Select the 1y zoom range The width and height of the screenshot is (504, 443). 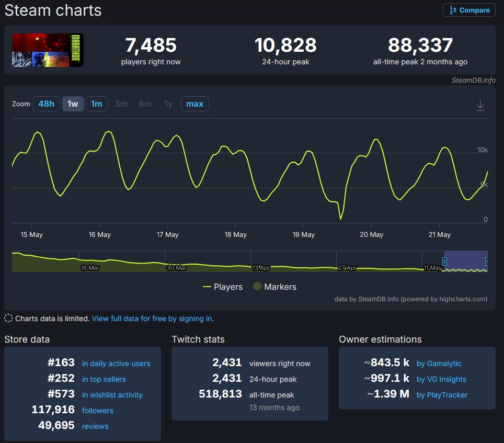(x=168, y=104)
